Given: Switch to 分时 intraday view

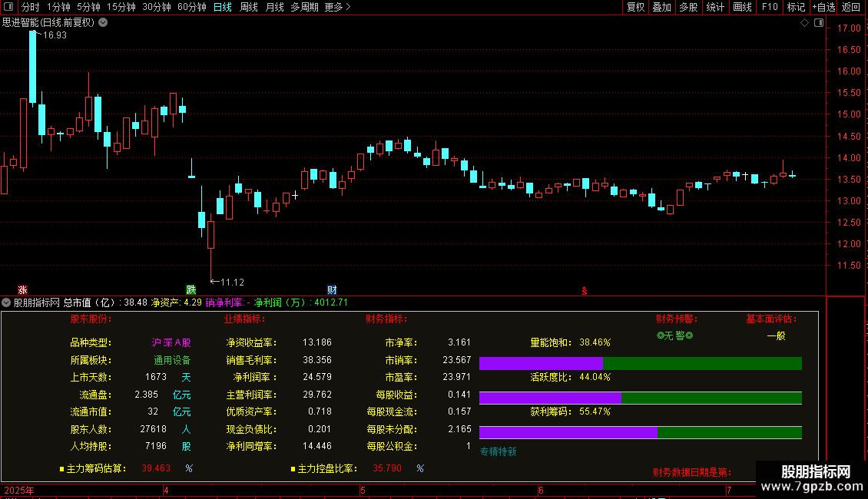Looking at the screenshot, I should tap(31, 7).
